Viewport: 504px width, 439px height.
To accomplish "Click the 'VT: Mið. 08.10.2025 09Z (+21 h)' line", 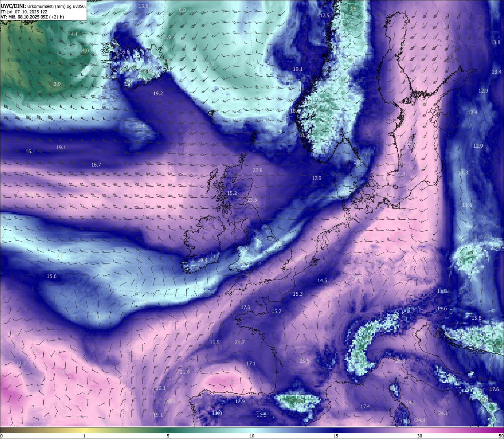I will coord(33,17).
